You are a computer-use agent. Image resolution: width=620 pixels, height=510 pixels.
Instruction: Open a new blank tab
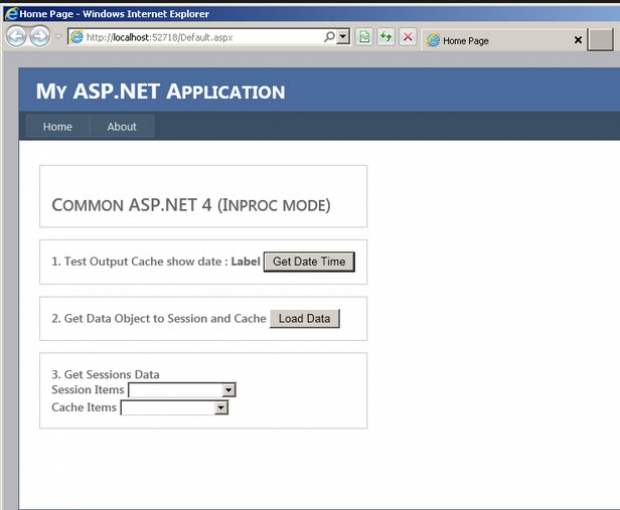[x=600, y=40]
